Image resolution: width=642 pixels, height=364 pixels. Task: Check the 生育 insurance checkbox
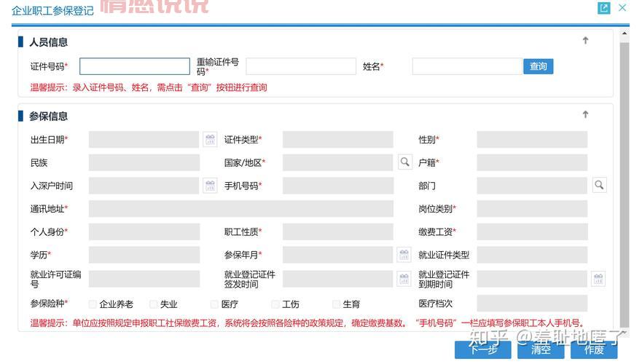[x=336, y=304]
